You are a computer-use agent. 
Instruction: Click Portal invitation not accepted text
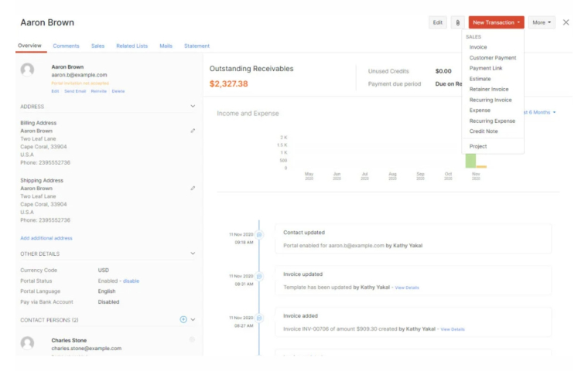(80, 83)
